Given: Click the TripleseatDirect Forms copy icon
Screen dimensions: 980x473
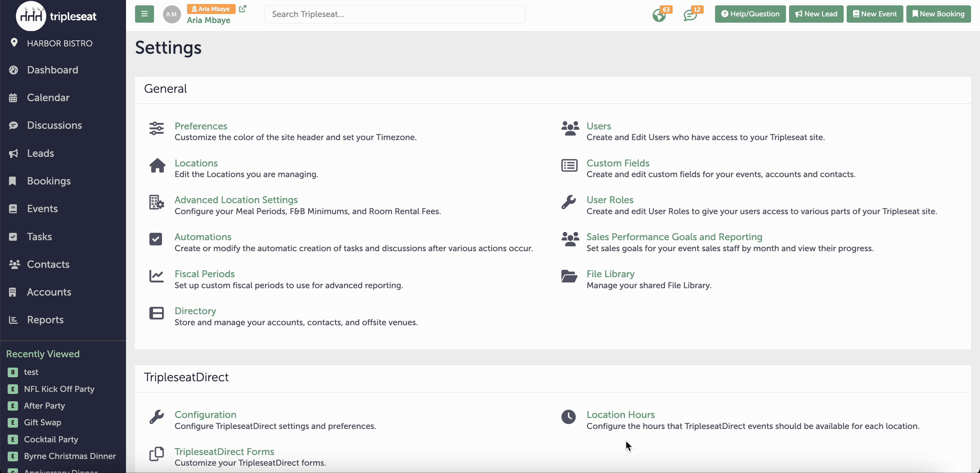Looking at the screenshot, I should [156, 454].
